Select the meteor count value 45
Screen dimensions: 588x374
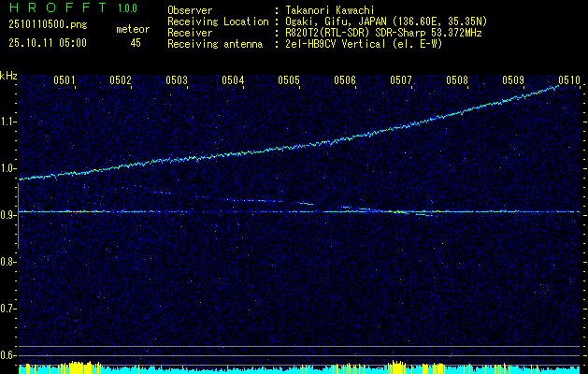[x=136, y=42]
